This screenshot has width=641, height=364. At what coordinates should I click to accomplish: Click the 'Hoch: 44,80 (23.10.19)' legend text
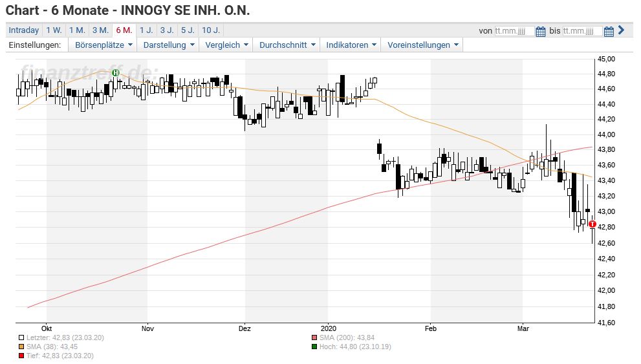click(x=355, y=347)
